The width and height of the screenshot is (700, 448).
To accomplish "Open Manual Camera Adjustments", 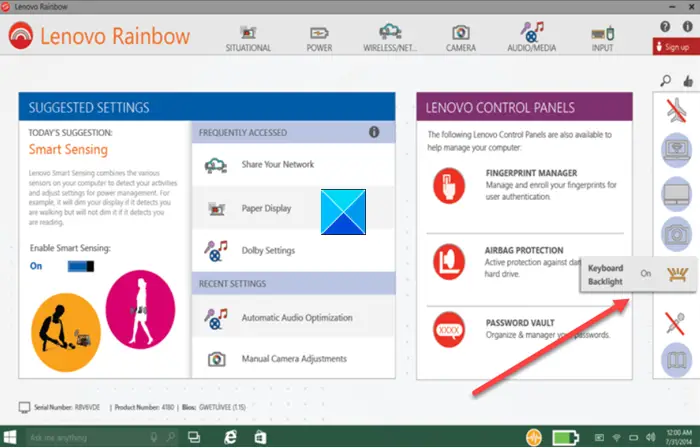I will 293,359.
